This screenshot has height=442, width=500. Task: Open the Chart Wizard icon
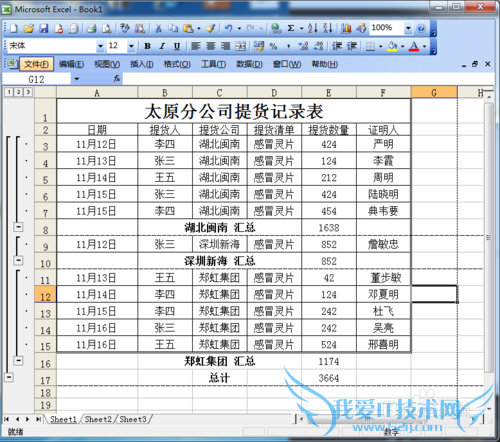(346, 28)
